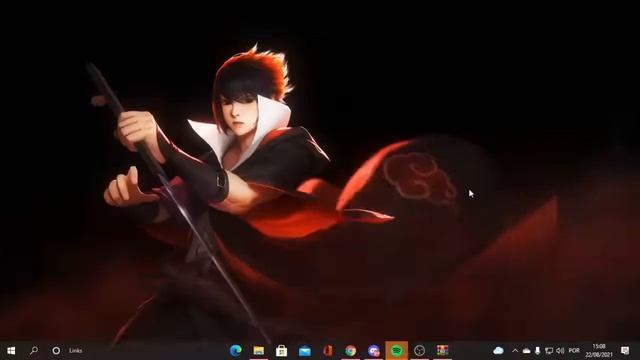This screenshot has height=360, width=640.
Task: Click the microphone tray icon
Action: click(x=538, y=351)
